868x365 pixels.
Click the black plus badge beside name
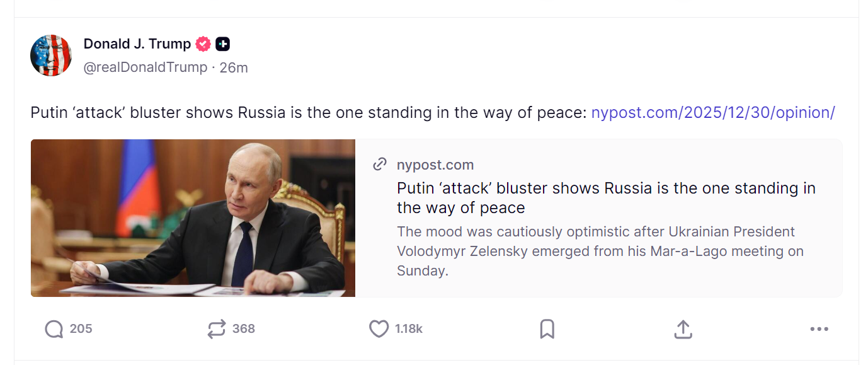(x=222, y=44)
